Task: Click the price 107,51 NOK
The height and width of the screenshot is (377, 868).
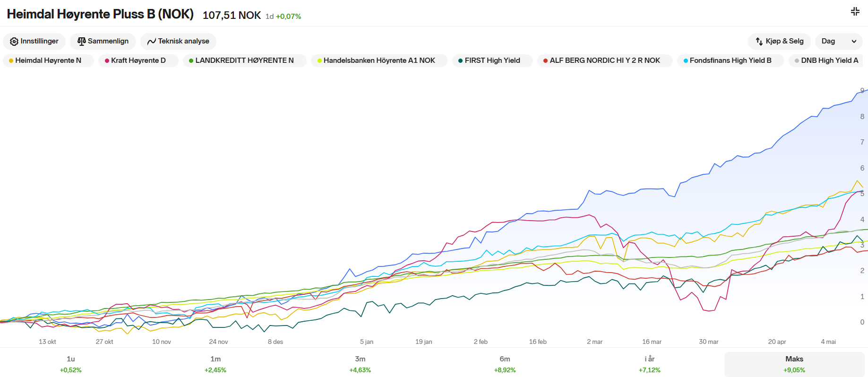Action: click(232, 15)
